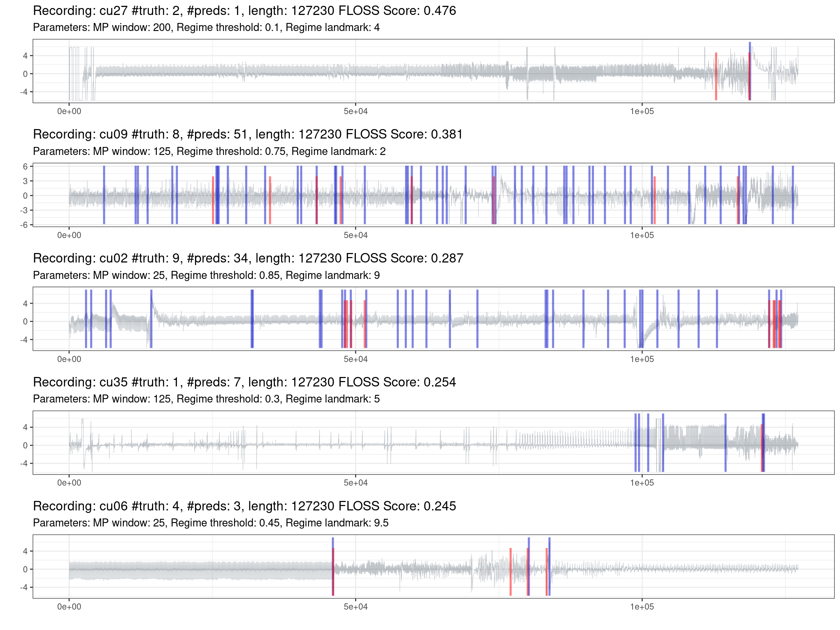Click the first blue marker in cu09 plot
This screenshot has height=630, width=840.
104,195
